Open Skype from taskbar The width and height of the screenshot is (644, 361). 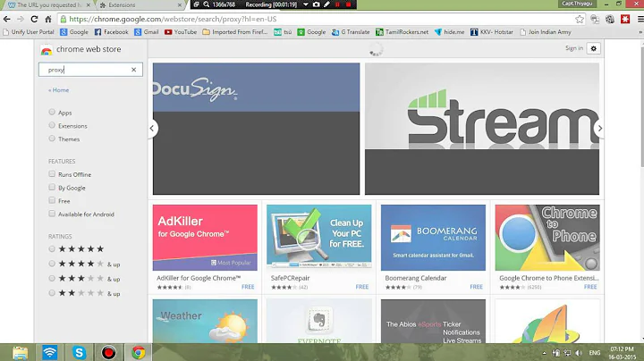[x=79, y=352]
